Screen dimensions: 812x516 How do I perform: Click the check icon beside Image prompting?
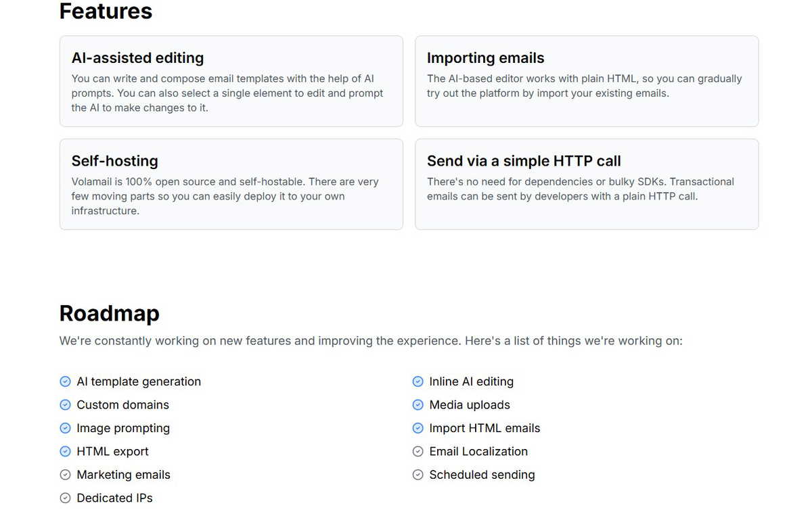[x=65, y=428]
